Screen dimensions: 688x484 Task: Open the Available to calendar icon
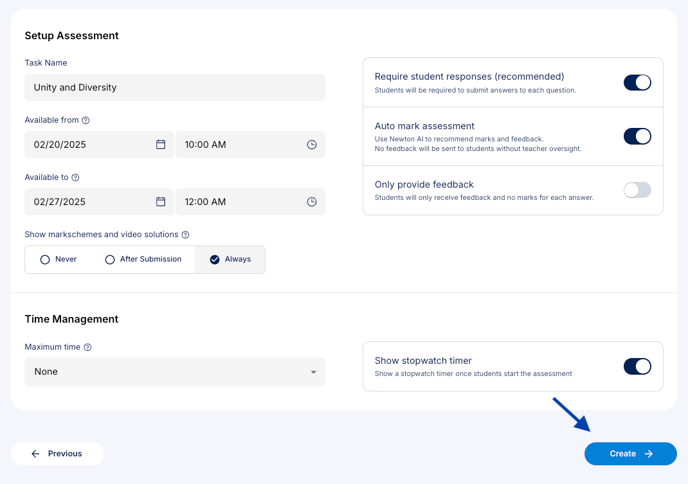pos(161,201)
